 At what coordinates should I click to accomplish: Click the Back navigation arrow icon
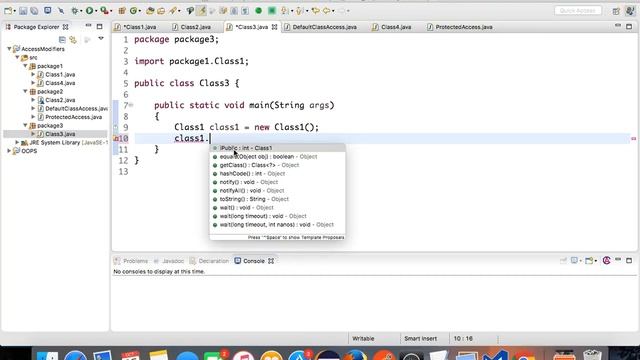pyautogui.click(x=327, y=11)
